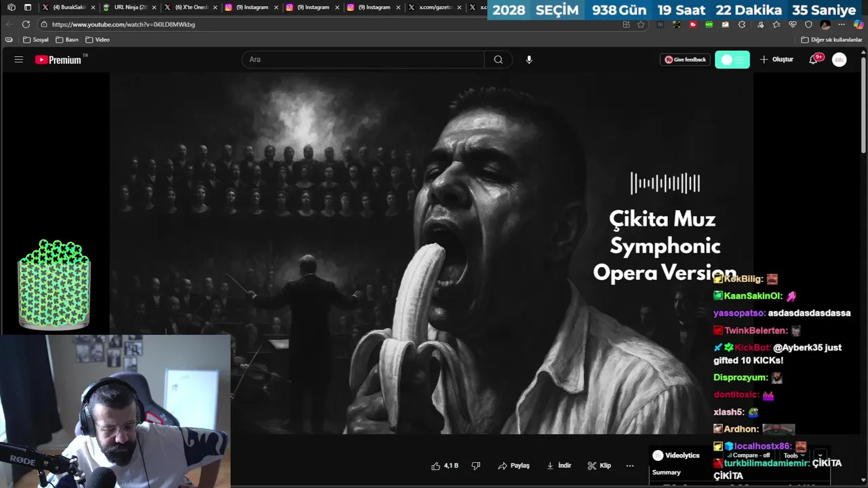Close the '(4) BurakSakin' tab

[93, 7]
